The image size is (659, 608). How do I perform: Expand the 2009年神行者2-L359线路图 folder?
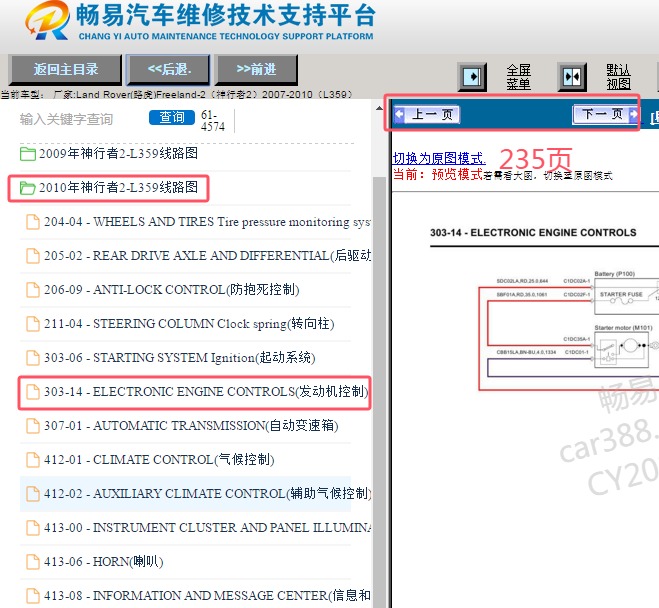[118, 153]
